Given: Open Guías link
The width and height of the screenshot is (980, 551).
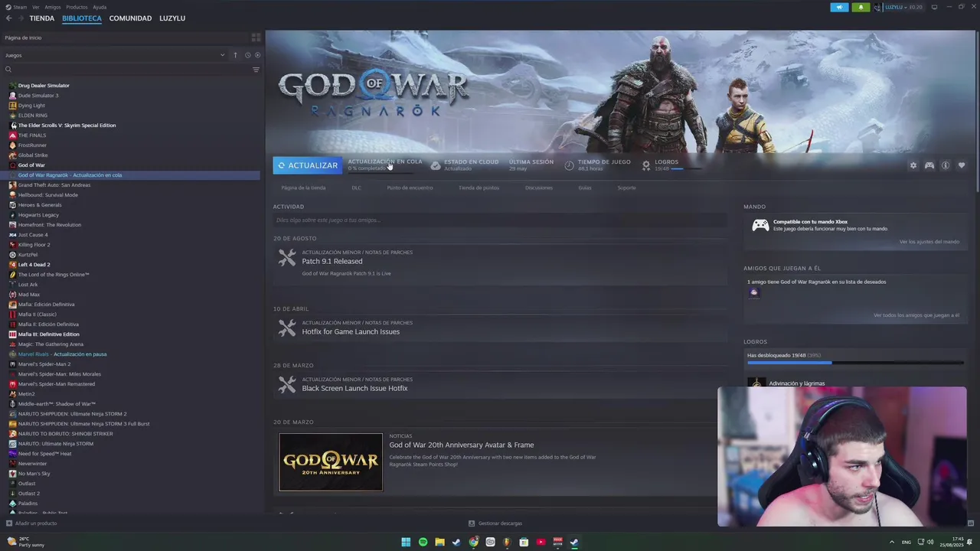Looking at the screenshot, I should coord(585,187).
